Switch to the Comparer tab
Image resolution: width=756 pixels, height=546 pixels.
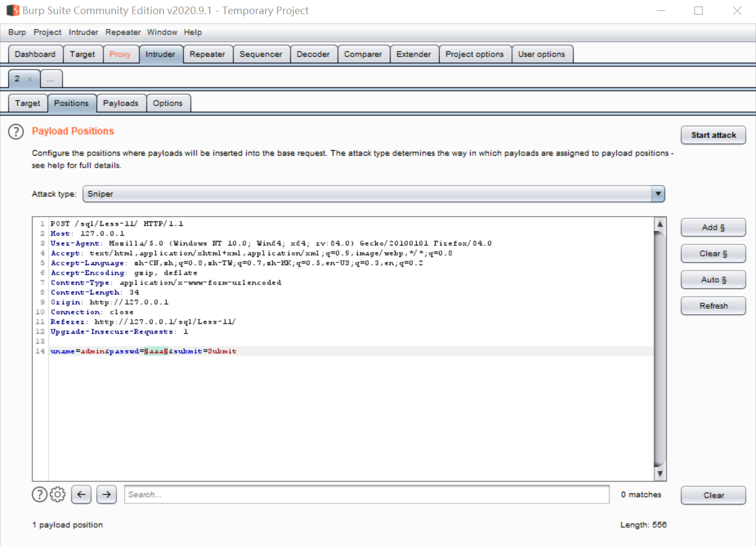(x=363, y=54)
